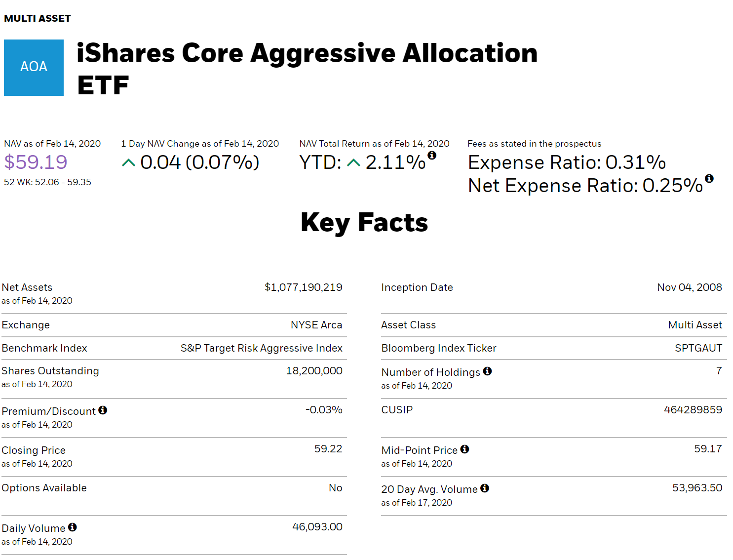Viewport: 733px width, 560px height.
Task: Click the Benchmark Index label
Action: click(x=44, y=348)
